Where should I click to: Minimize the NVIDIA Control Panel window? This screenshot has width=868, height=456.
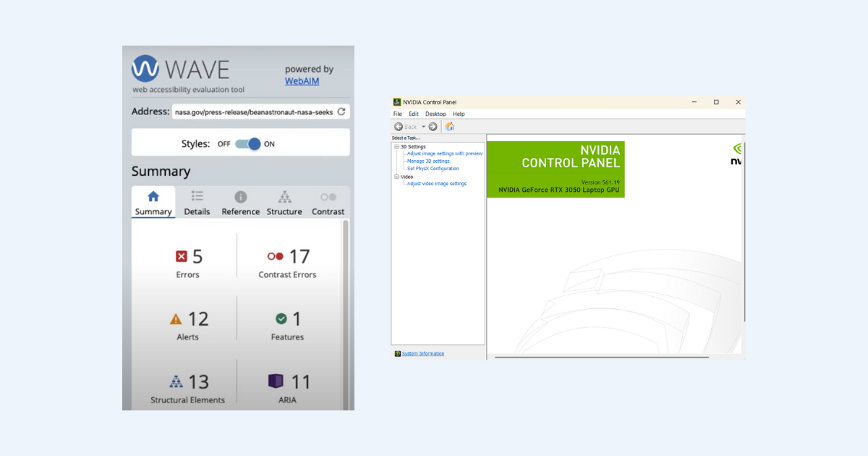pos(694,102)
